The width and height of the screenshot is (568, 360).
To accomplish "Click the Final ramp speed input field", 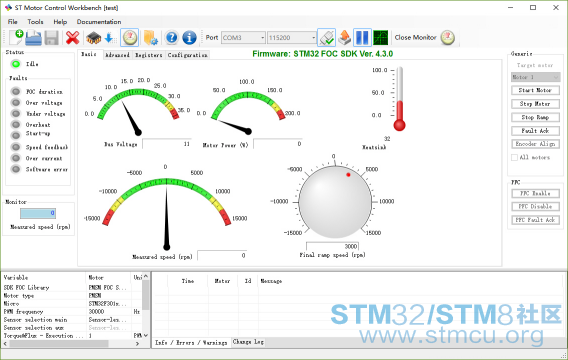I will pyautogui.click(x=333, y=246).
